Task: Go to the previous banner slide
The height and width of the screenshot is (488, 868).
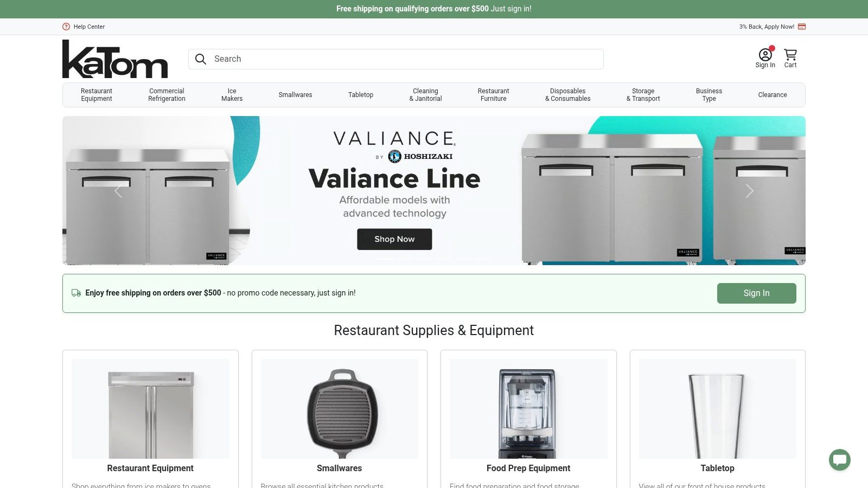Action: coord(118,191)
